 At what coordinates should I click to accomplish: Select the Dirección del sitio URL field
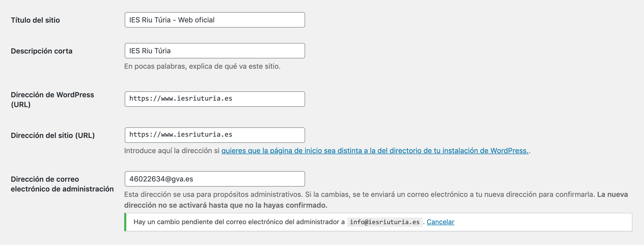215,135
